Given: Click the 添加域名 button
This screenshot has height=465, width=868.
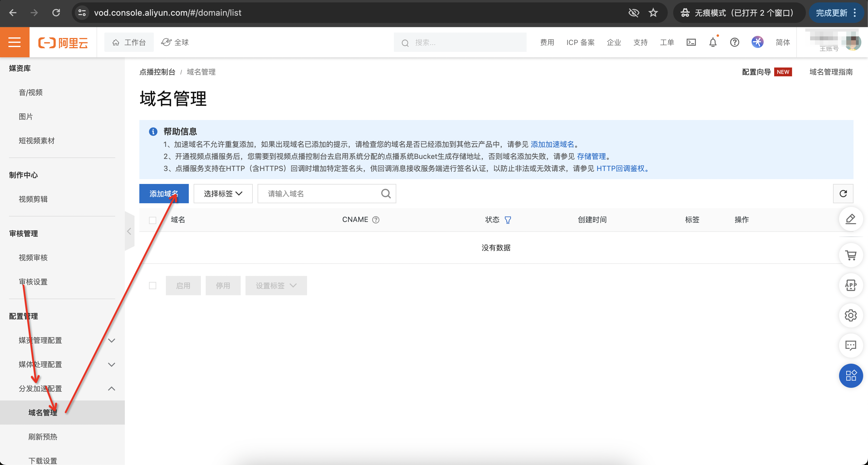Looking at the screenshot, I should (164, 194).
